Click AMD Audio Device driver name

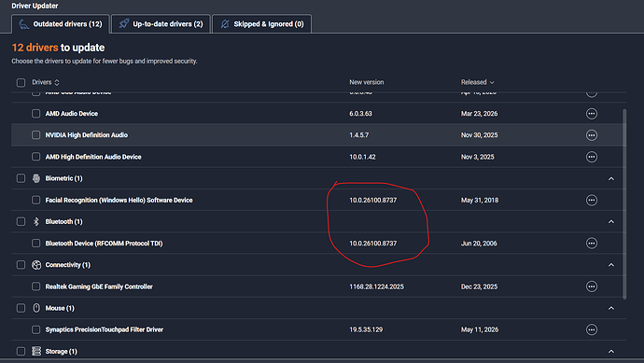(72, 114)
